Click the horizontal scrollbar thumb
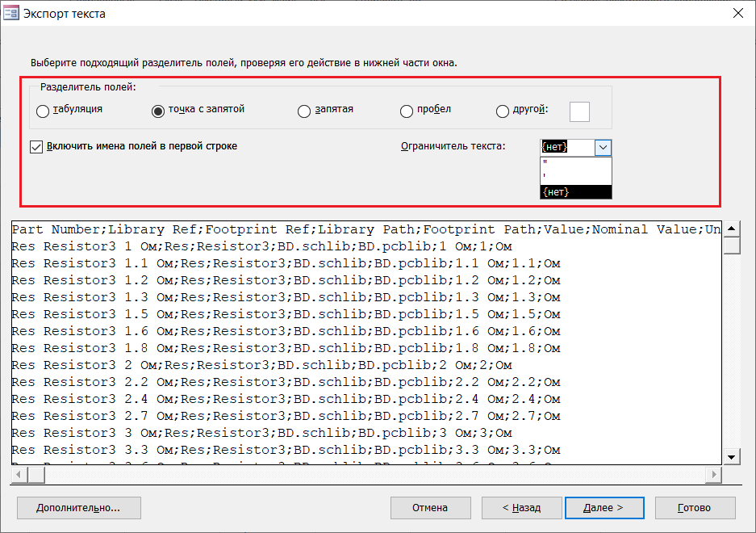This screenshot has height=533, width=756. pos(36,475)
